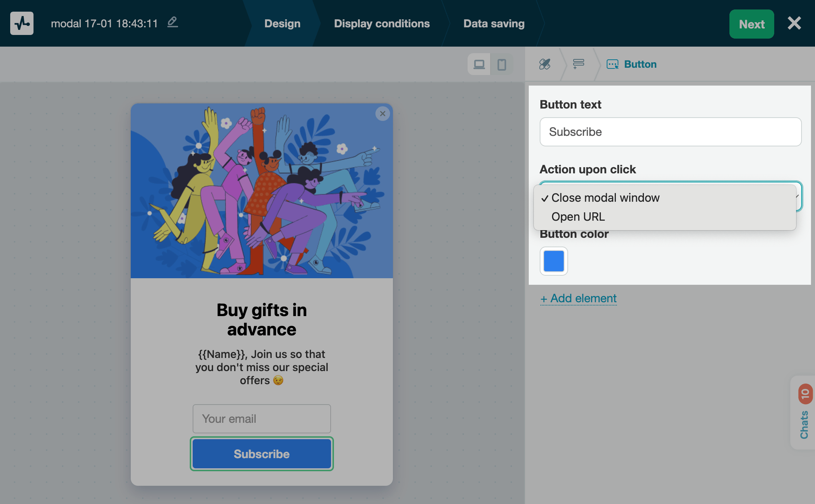The height and width of the screenshot is (504, 815).
Task: Click the Button text input field
Action: [670, 132]
